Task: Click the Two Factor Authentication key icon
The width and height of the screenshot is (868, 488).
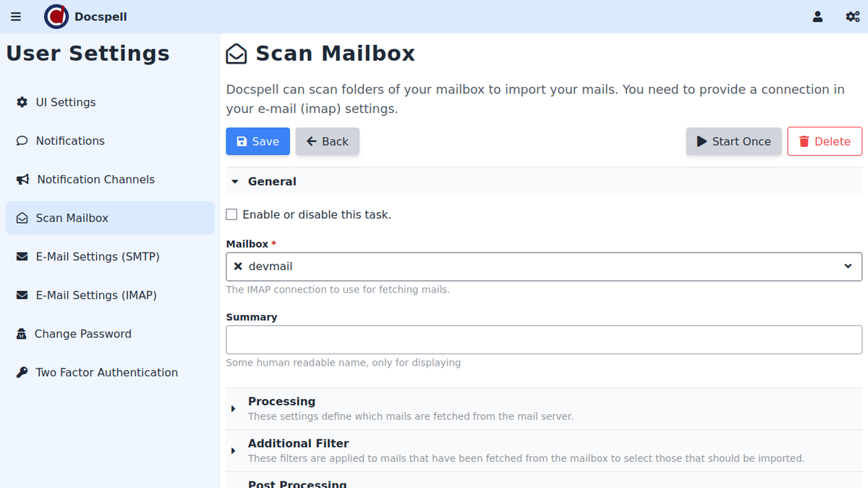Action: [x=22, y=372]
